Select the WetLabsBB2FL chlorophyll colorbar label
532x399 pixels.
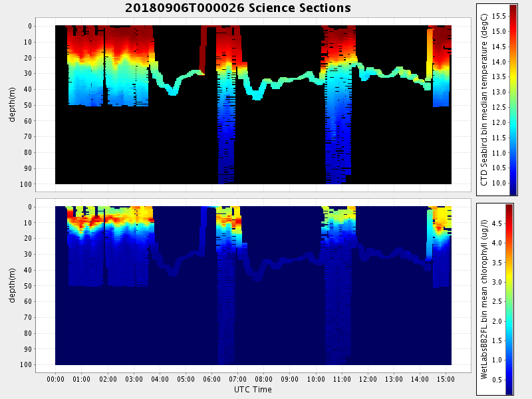pyautogui.click(x=485, y=298)
